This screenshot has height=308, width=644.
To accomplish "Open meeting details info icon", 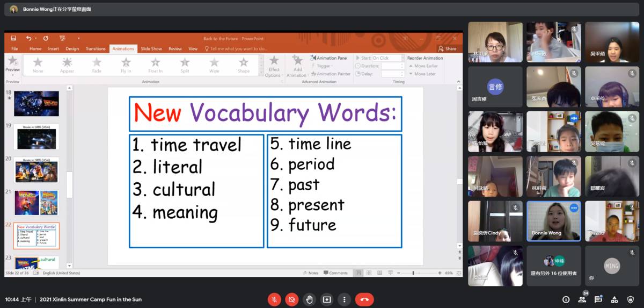I will tap(566, 299).
